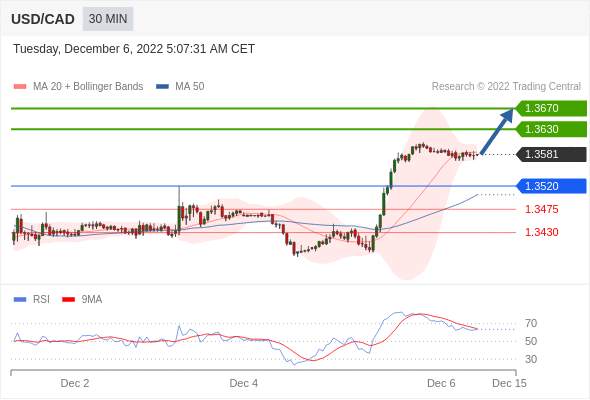Select the 1.3581 current price tag
Image resolution: width=590 pixels, height=400 pixels.
pyautogui.click(x=551, y=154)
